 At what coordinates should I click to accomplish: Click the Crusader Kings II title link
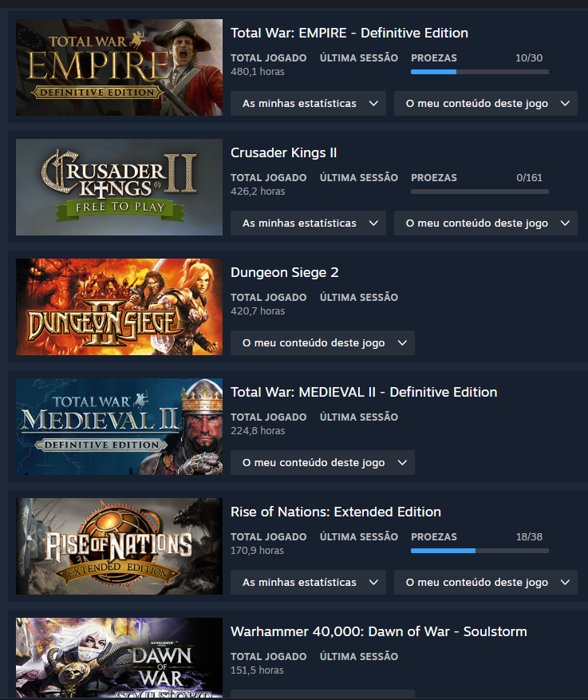click(284, 152)
